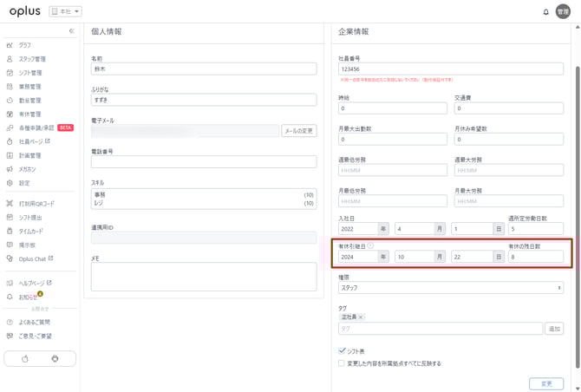Click the info icon beside 有休引継日
Image resolution: width=581 pixels, height=392 pixels.
(x=370, y=246)
